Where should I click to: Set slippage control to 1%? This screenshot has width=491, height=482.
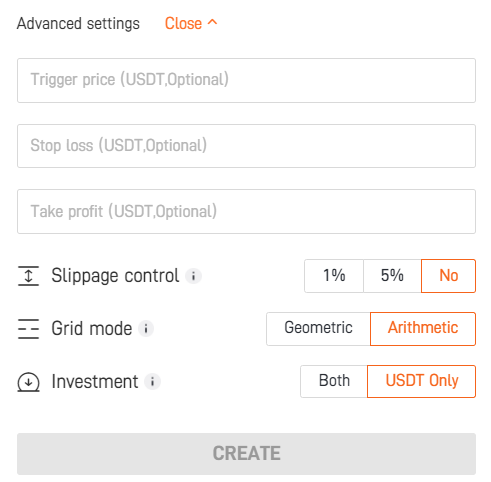click(x=334, y=276)
